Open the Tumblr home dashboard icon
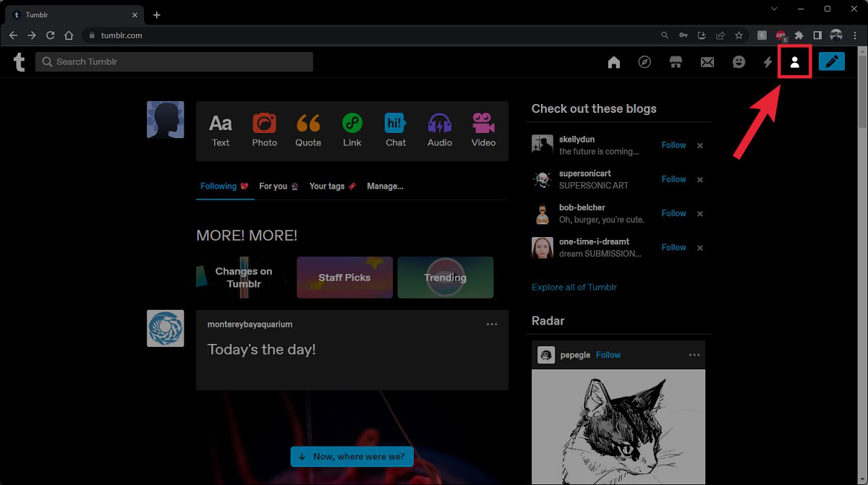The height and width of the screenshot is (485, 868). (614, 62)
